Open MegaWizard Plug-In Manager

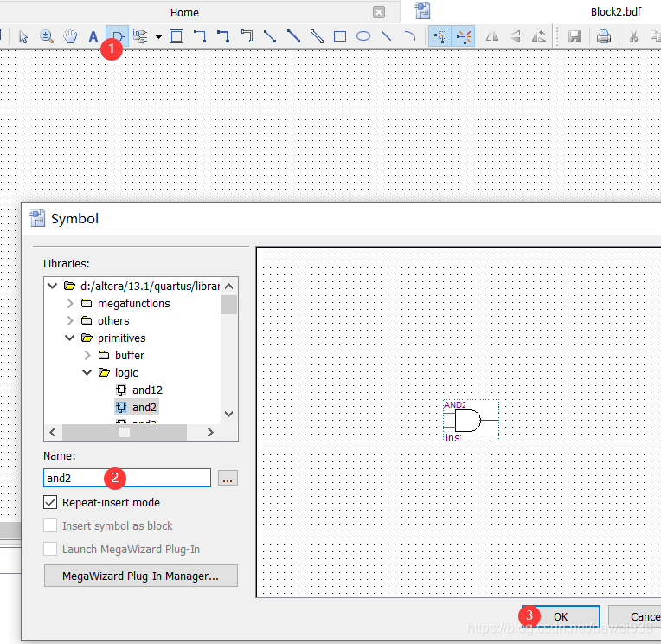click(141, 576)
